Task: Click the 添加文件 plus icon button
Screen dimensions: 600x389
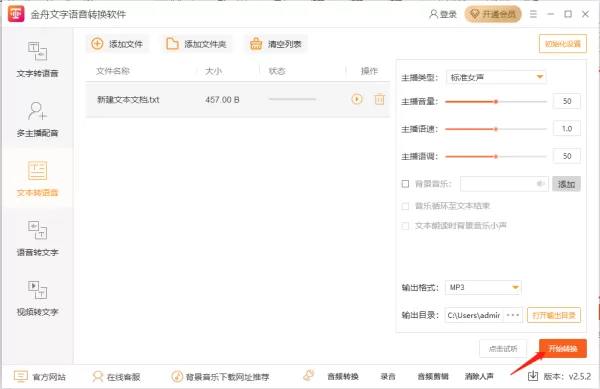Action: 117,44
